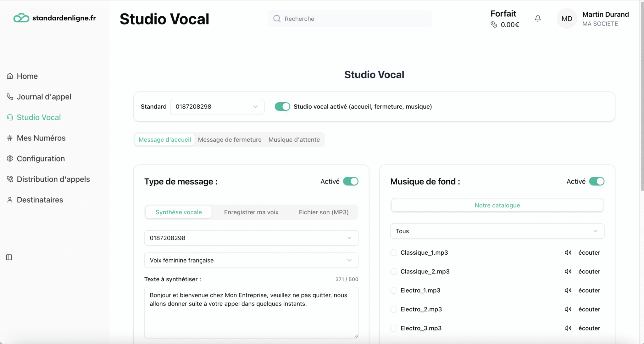Open Journal d'appel from sidebar

click(x=44, y=97)
